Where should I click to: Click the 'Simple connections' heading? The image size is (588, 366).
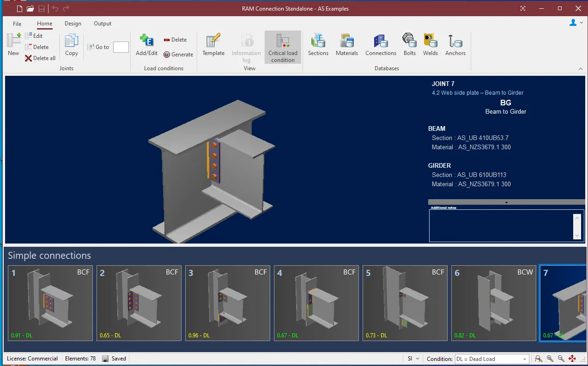point(49,256)
